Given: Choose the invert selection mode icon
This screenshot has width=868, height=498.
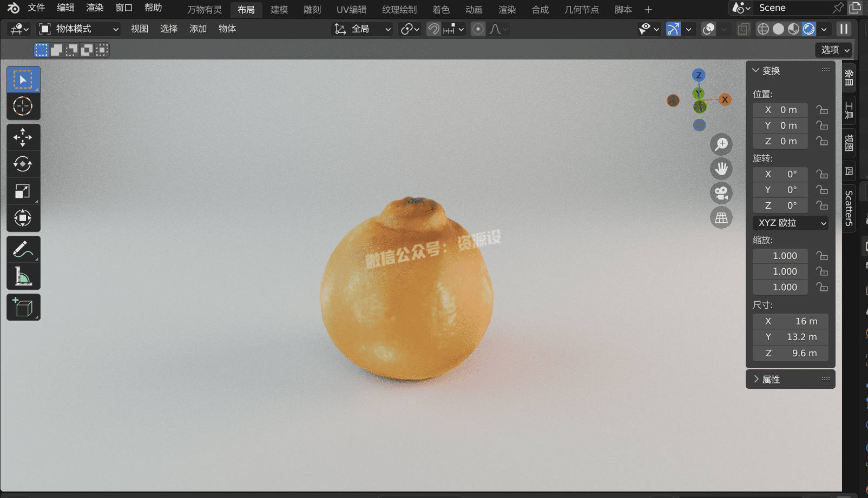Looking at the screenshot, I should point(87,50).
